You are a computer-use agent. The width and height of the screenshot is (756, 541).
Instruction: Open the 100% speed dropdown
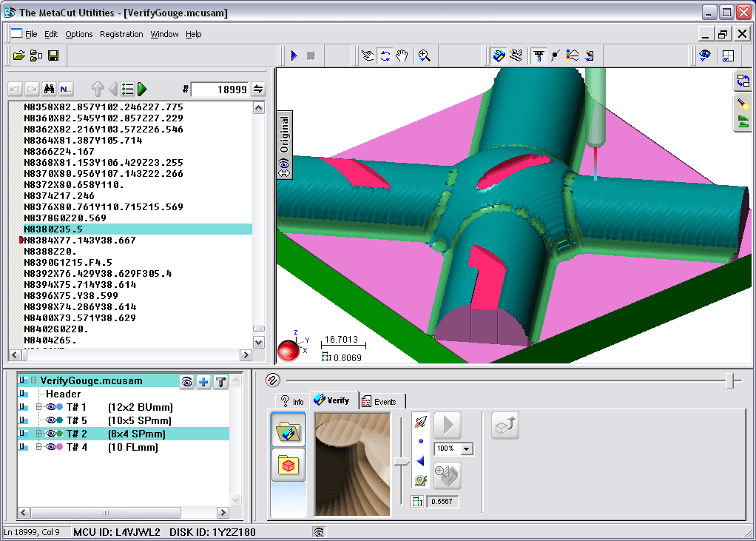click(466, 449)
